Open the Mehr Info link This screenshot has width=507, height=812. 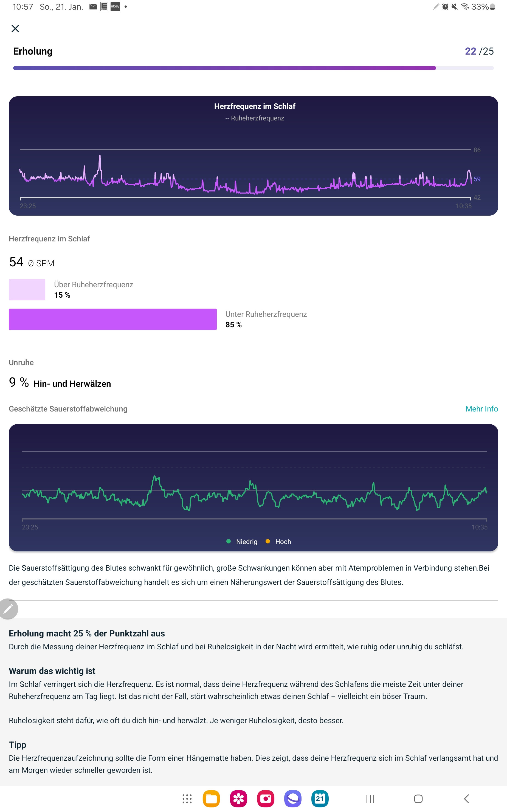point(481,409)
